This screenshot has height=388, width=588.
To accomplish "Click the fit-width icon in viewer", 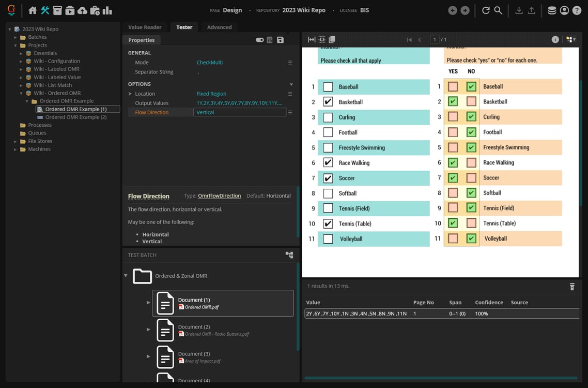I will pyautogui.click(x=312, y=39).
